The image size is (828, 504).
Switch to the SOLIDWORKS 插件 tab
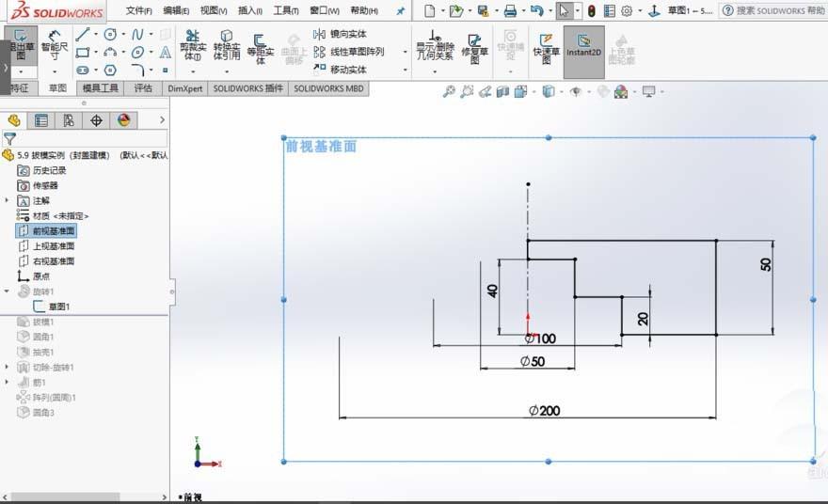coord(247,88)
